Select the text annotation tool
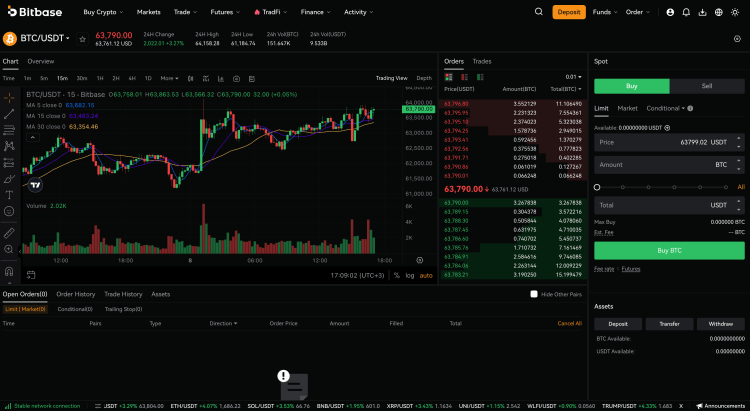 9,195
